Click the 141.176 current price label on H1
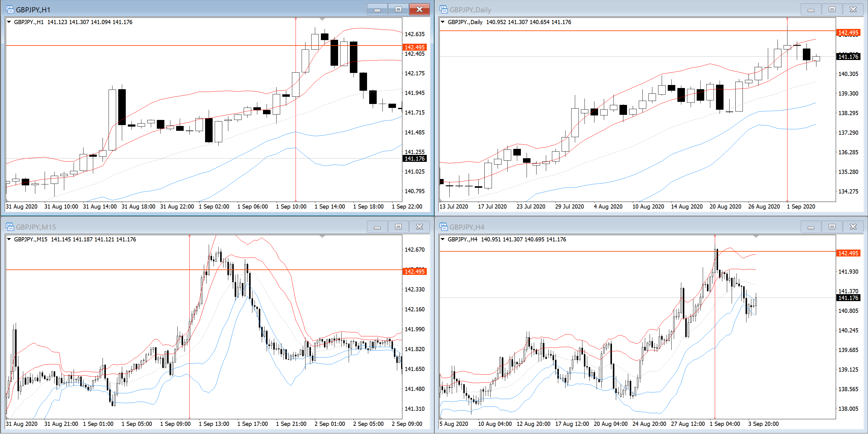This screenshot has width=868, height=434. 414,159
